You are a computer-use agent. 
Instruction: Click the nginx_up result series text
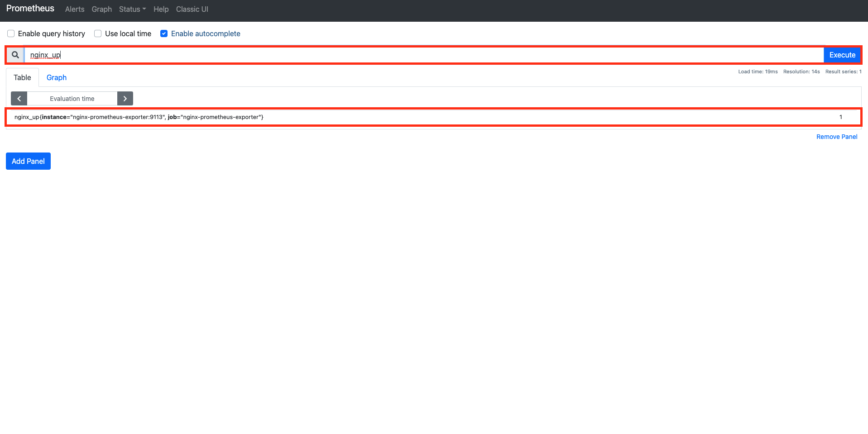139,117
